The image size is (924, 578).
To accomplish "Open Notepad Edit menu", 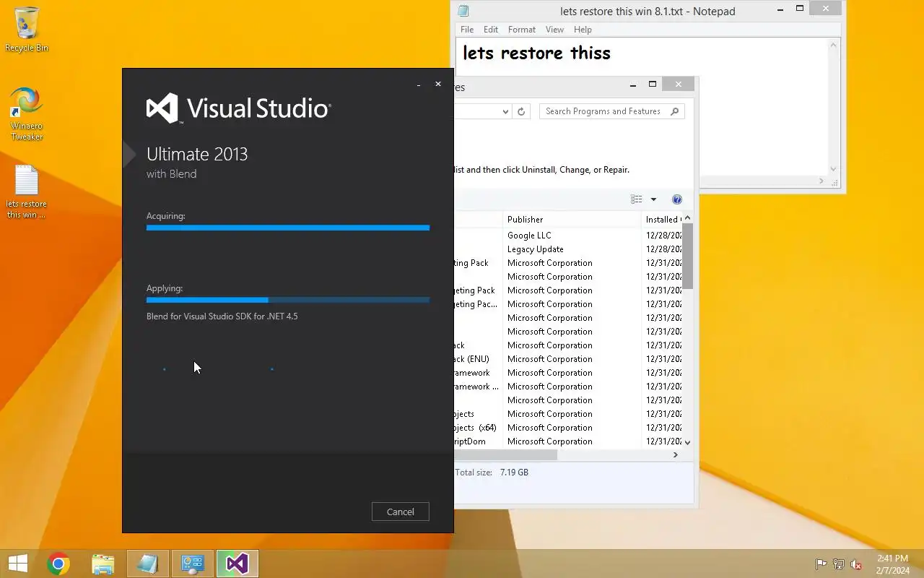I will (x=491, y=30).
